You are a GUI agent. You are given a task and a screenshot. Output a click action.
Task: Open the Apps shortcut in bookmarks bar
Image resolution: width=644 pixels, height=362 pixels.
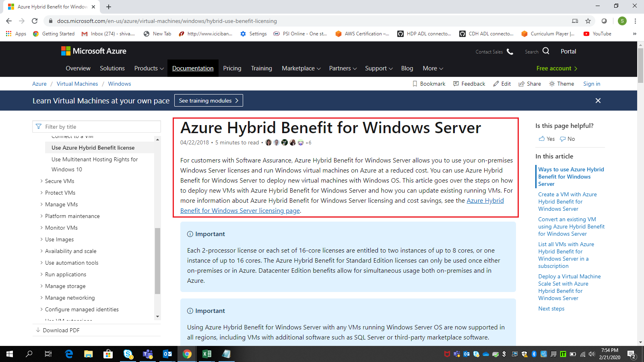click(16, 34)
